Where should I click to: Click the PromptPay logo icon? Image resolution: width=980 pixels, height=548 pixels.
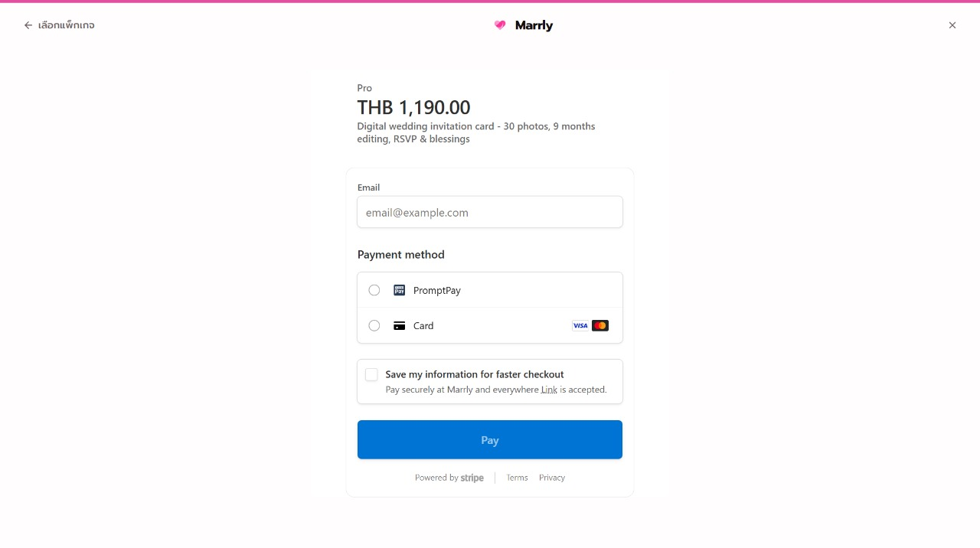[399, 290]
